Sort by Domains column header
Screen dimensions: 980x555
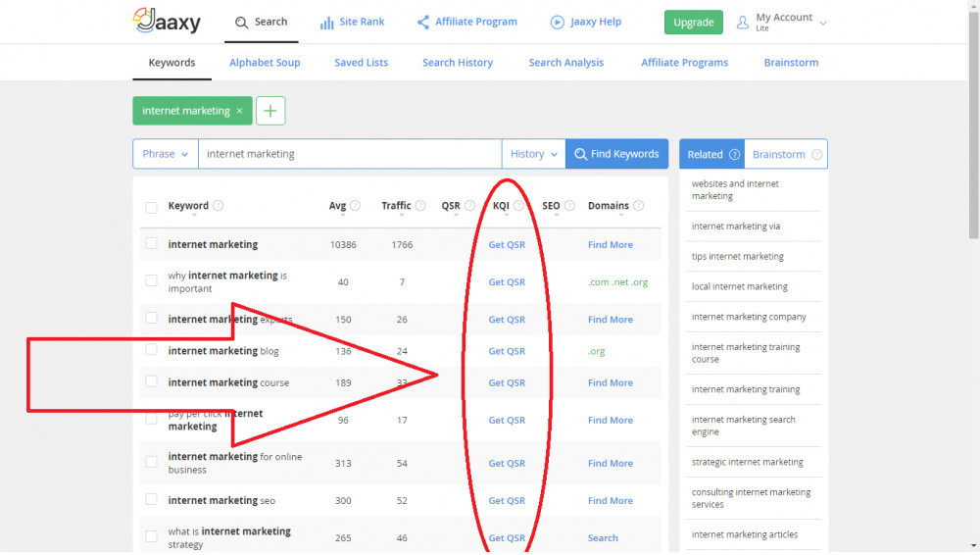tap(609, 205)
